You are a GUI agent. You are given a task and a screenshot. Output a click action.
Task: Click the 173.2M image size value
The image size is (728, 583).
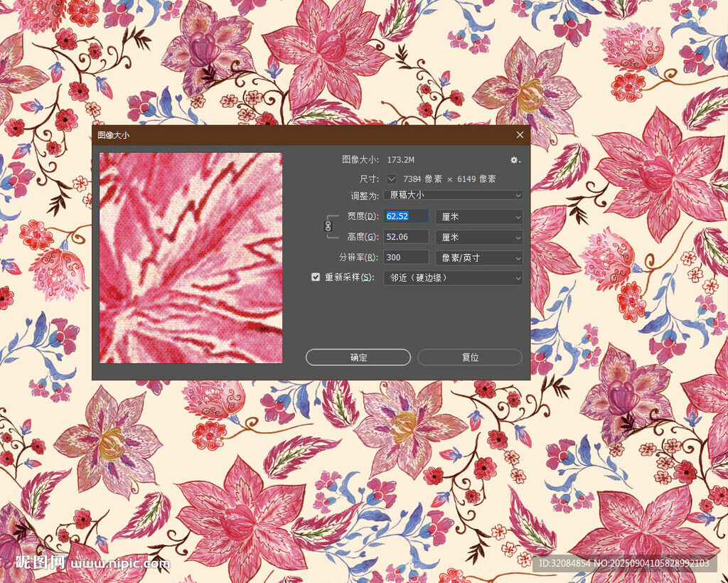click(x=401, y=160)
